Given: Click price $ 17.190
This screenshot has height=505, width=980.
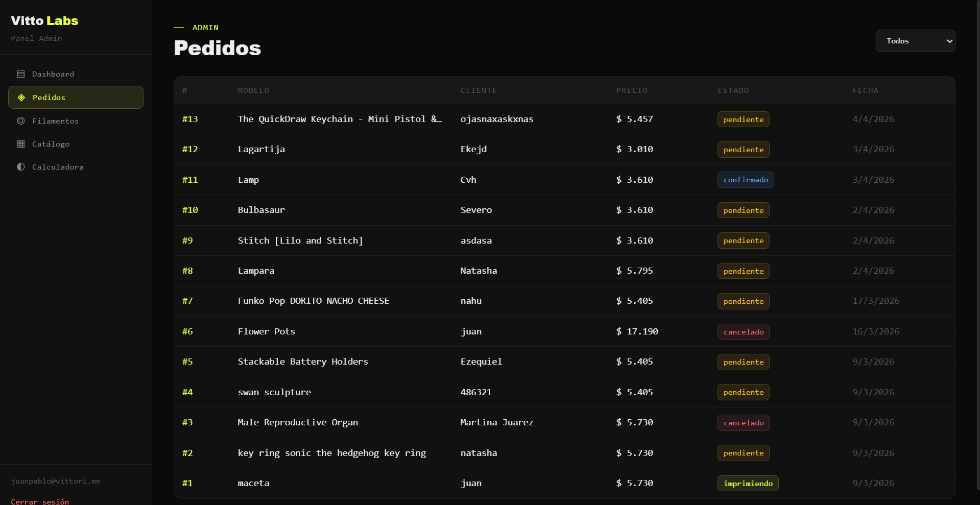Looking at the screenshot, I should pyautogui.click(x=637, y=331).
